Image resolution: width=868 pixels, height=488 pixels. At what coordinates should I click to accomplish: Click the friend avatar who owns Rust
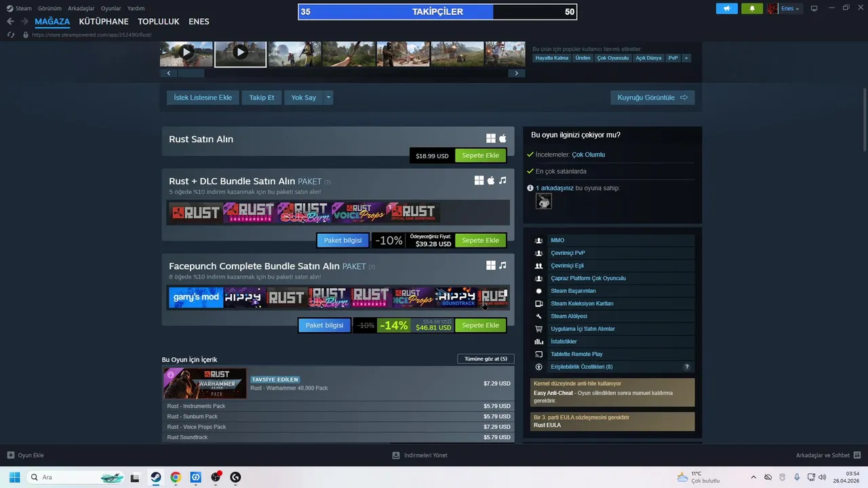click(x=543, y=201)
